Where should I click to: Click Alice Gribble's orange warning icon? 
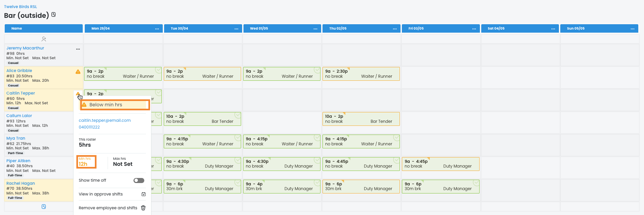pos(78,72)
